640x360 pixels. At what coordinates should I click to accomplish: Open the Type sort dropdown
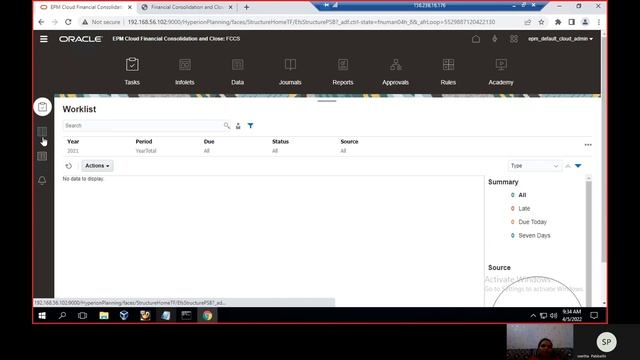click(x=534, y=166)
